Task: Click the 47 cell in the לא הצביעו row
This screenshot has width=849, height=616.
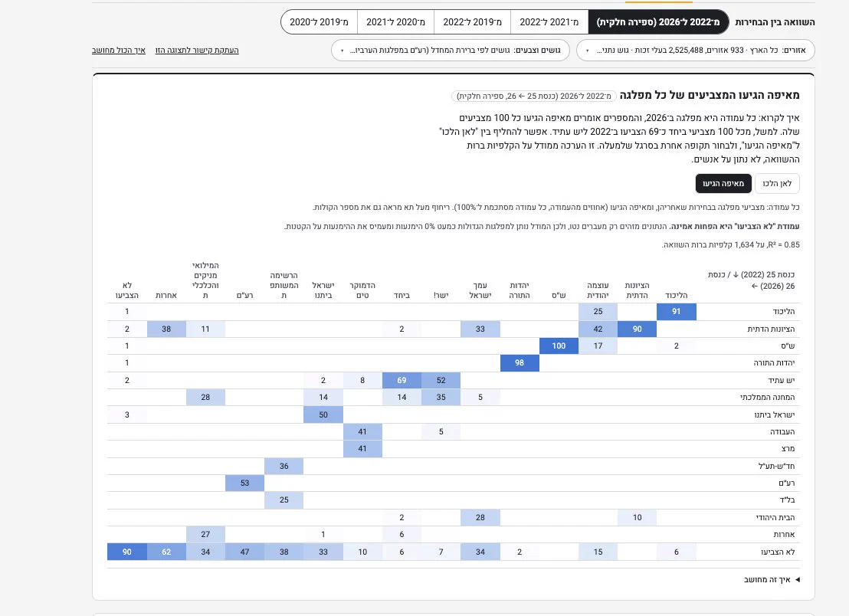Action: (244, 552)
